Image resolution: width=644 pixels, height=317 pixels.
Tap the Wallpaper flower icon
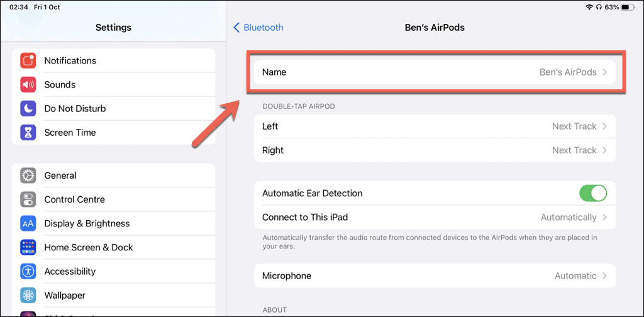(x=28, y=296)
